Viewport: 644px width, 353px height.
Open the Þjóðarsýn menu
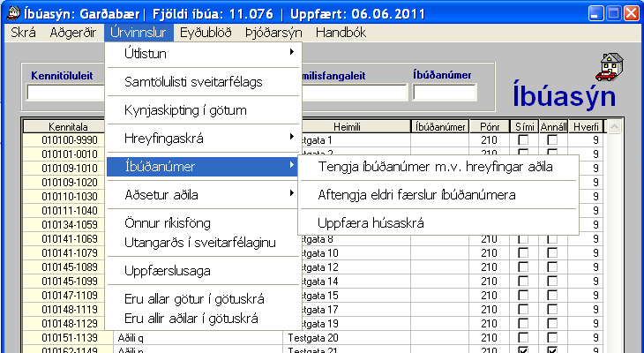pos(273,33)
